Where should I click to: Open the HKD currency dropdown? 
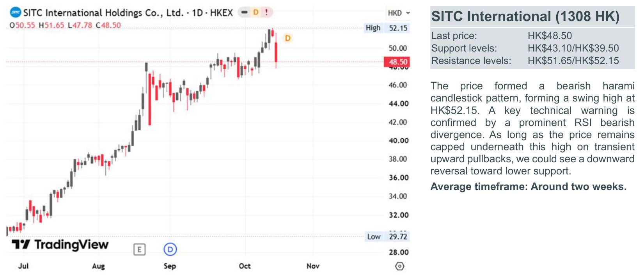click(x=399, y=13)
